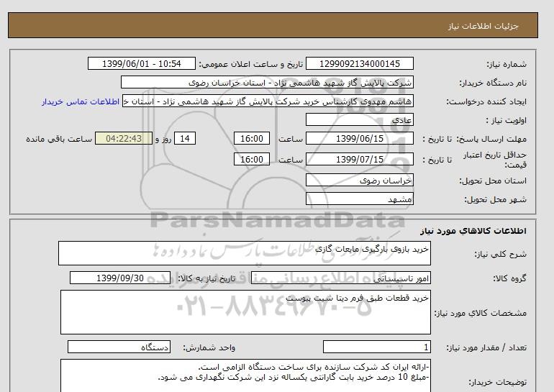The image size is (554, 392).
Task: Click the مهلت ارسال پاسخ label
Action: pos(491,139)
